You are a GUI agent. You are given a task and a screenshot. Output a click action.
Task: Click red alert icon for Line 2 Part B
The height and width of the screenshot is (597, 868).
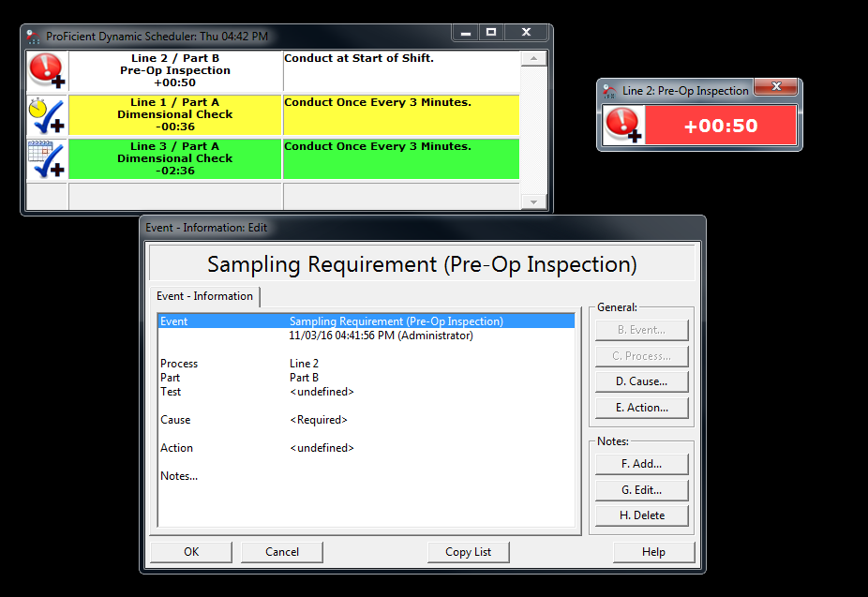click(47, 71)
